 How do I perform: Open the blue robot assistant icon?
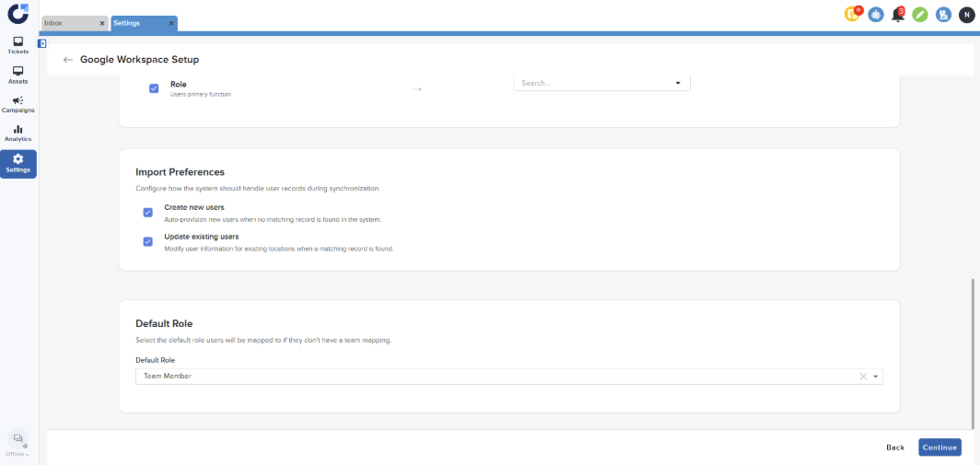coord(875,14)
